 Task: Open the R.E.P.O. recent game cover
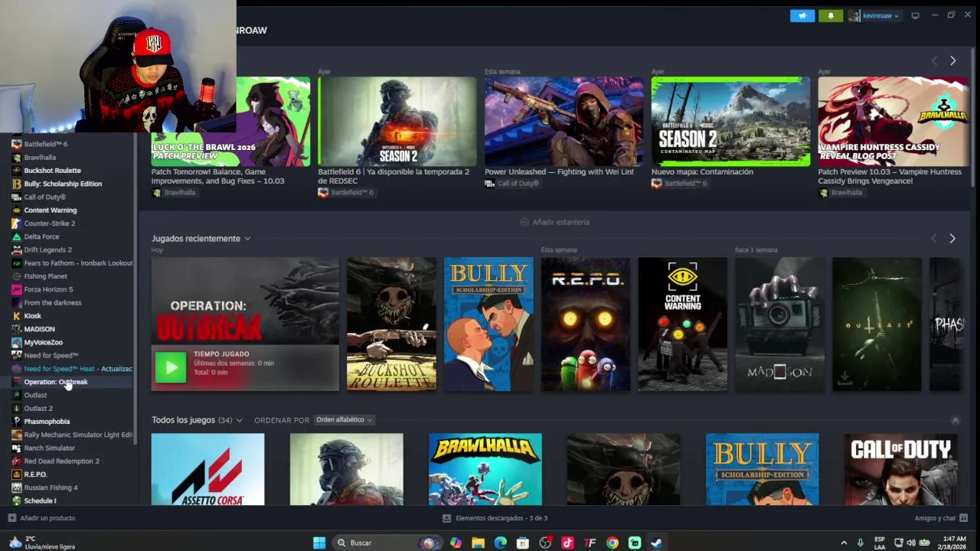[586, 324]
